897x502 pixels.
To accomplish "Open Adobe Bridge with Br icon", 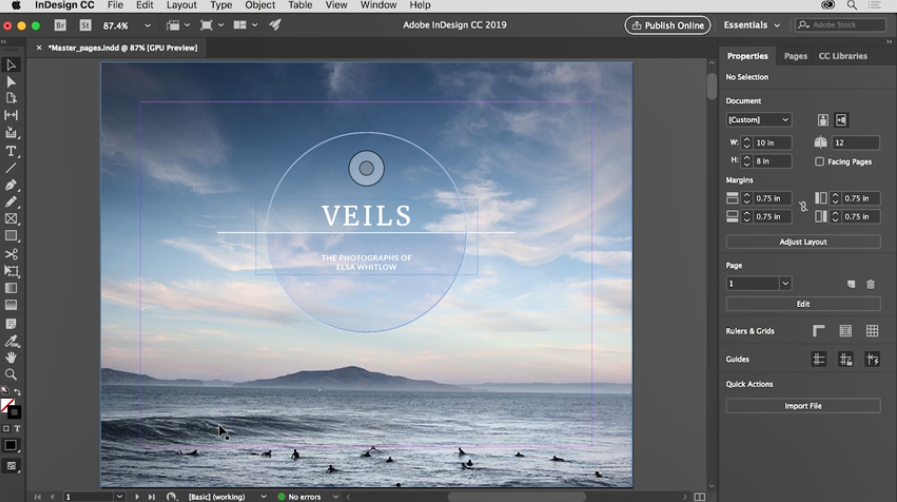I will (61, 25).
